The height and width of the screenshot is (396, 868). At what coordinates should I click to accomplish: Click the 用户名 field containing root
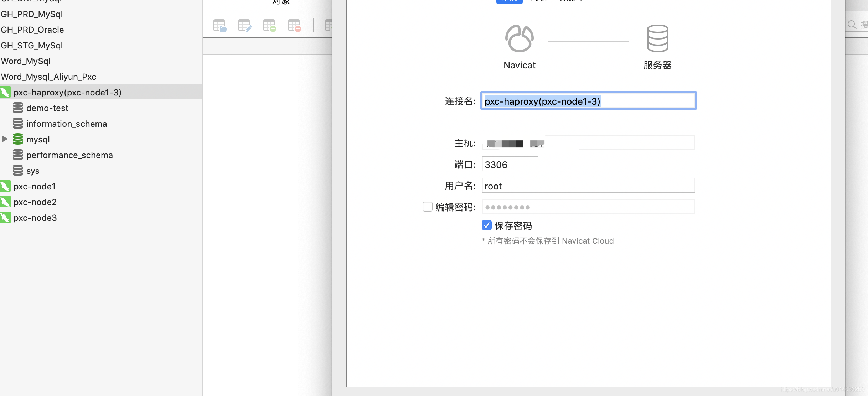pyautogui.click(x=588, y=186)
